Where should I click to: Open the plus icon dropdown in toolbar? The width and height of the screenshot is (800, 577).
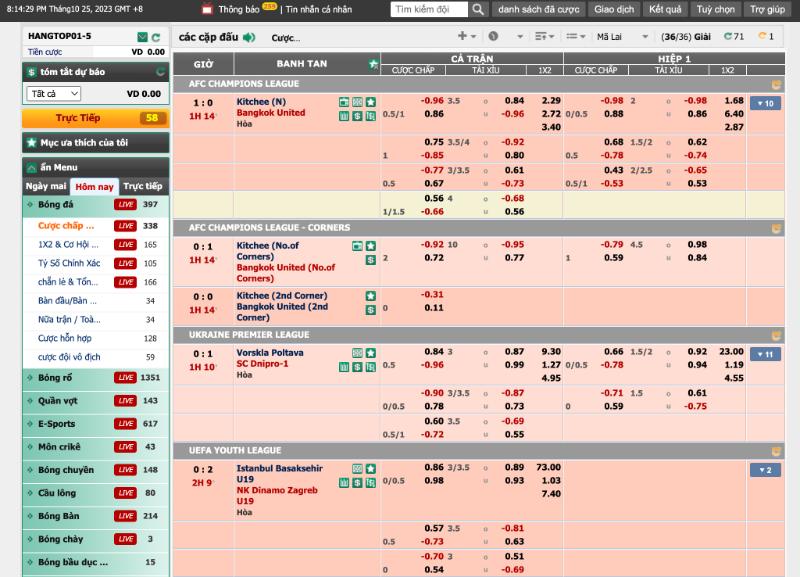coord(466,36)
